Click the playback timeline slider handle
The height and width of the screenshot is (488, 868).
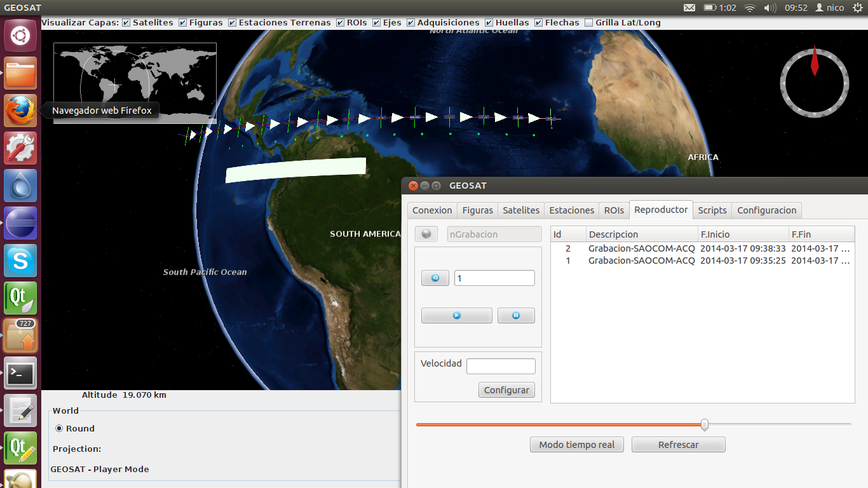[704, 424]
